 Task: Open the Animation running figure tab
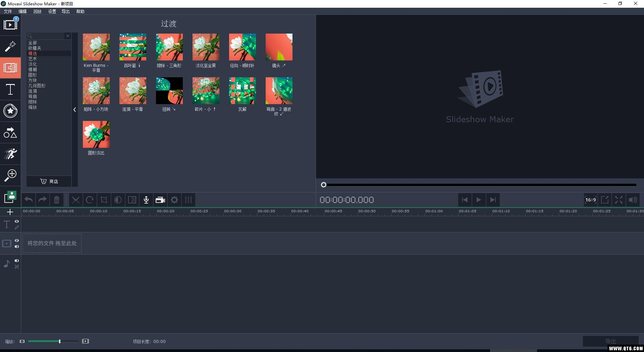10,154
